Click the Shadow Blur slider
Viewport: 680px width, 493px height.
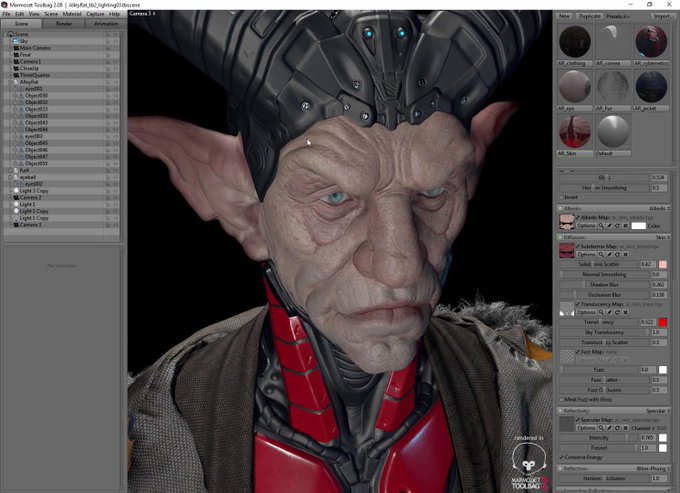605,285
